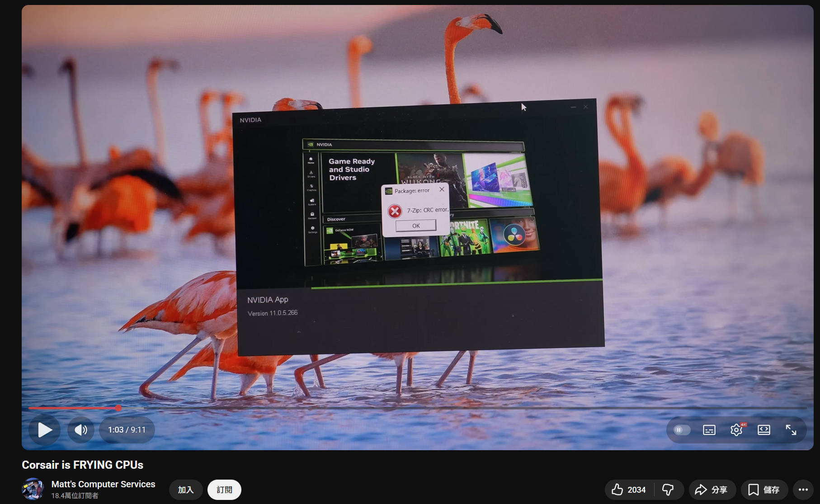The height and width of the screenshot is (504, 820).
Task: Click the 加入 join button
Action: (x=185, y=490)
